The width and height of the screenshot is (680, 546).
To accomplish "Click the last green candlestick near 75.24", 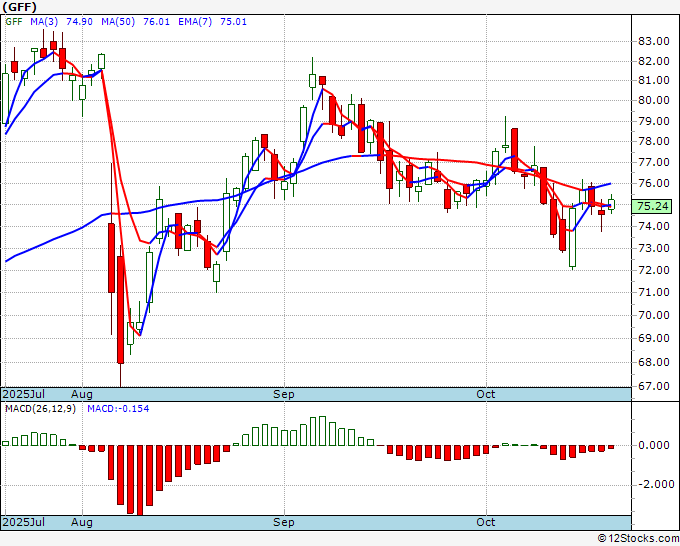I will pos(611,204).
